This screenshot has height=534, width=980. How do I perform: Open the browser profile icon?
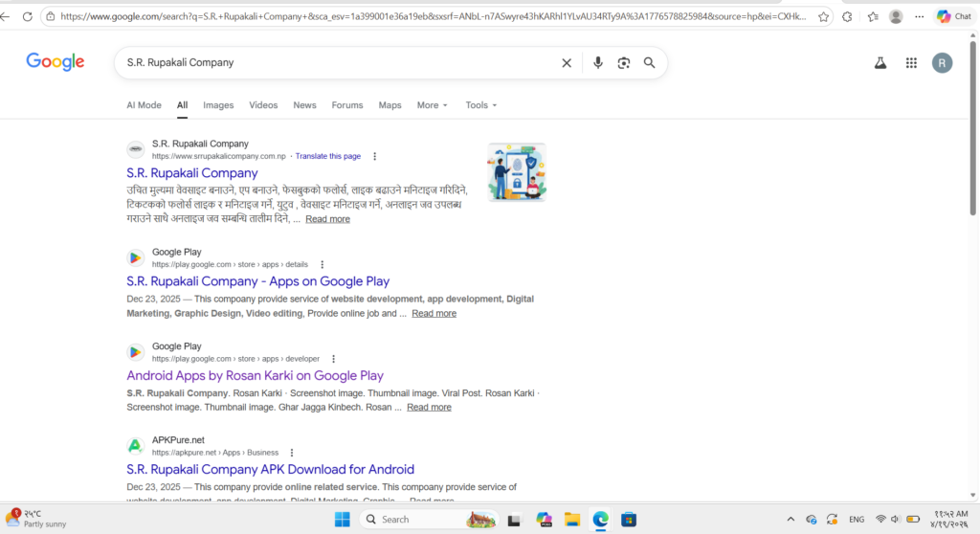pyautogui.click(x=896, y=17)
